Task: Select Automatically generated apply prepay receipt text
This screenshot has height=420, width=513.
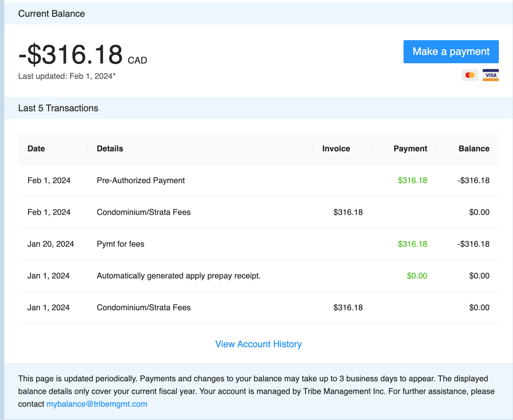Action: 179,276
